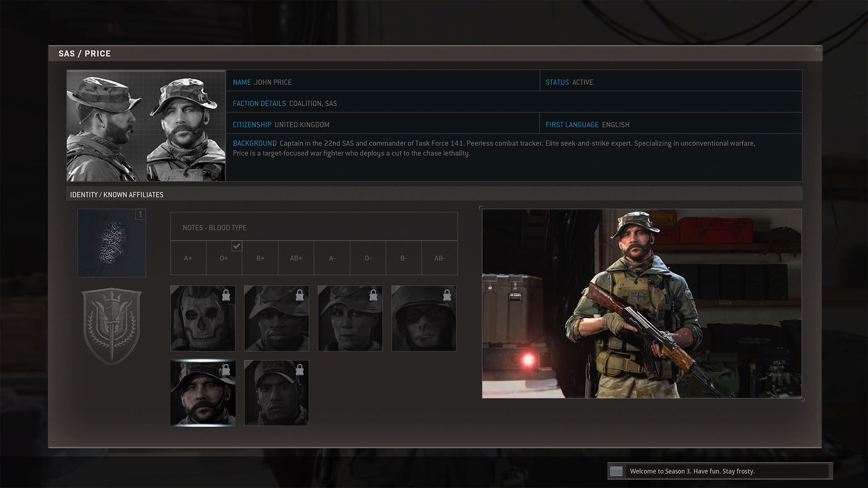The height and width of the screenshot is (488, 868).
Task: Select the female operator portrait
Action: (x=350, y=319)
